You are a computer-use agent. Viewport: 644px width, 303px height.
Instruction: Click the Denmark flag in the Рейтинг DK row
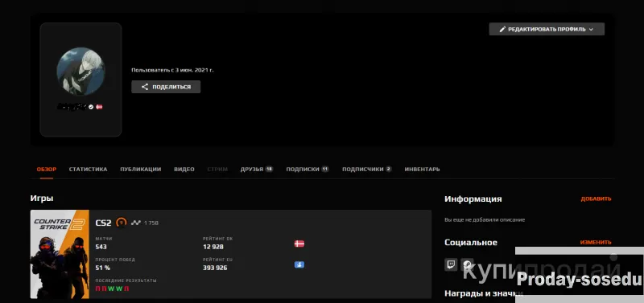pos(299,244)
